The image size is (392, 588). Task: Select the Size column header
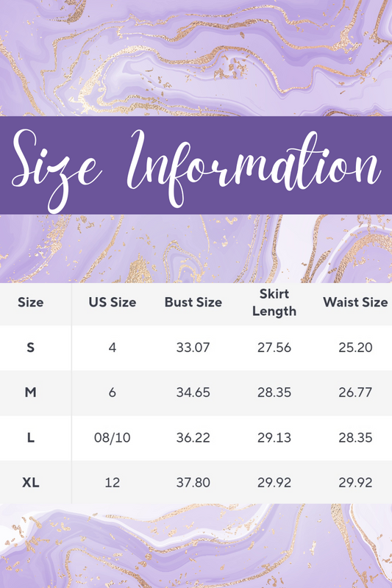pyautogui.click(x=31, y=302)
